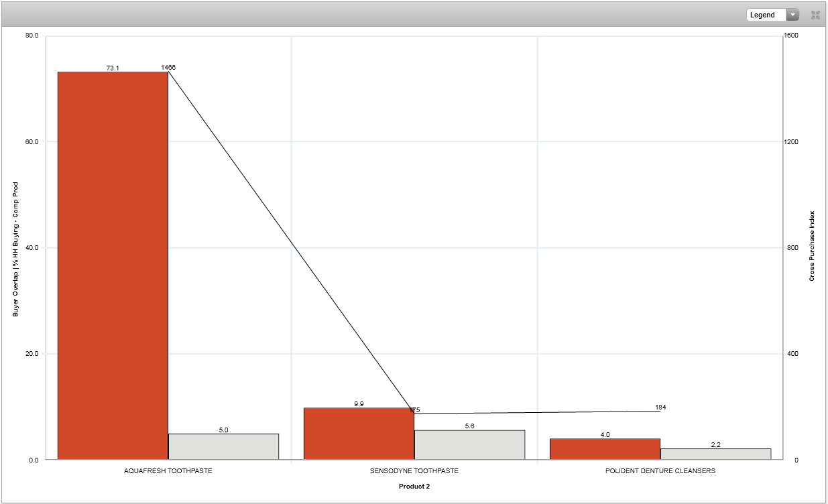Open the Legend dropdown arrow
Image resolution: width=828 pixels, height=504 pixels.
coord(792,15)
